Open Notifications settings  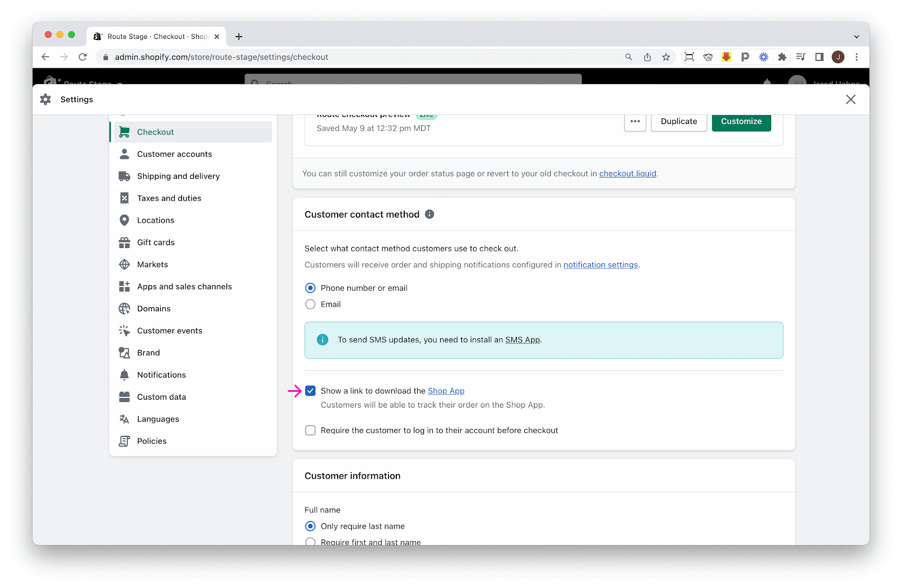[x=192, y=375]
